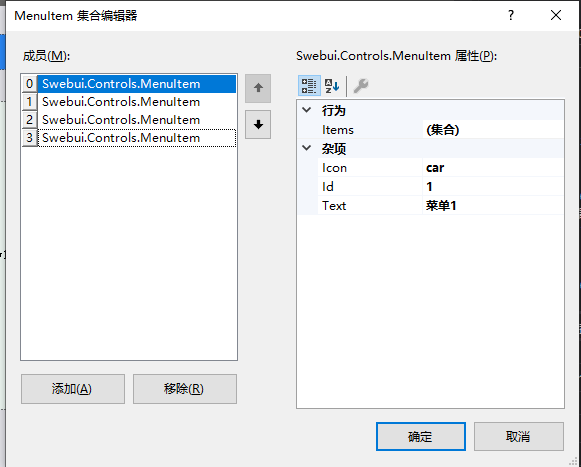Select member 1 Swebui.Controls.MenuItem
This screenshot has height=467, width=581.
click(129, 102)
